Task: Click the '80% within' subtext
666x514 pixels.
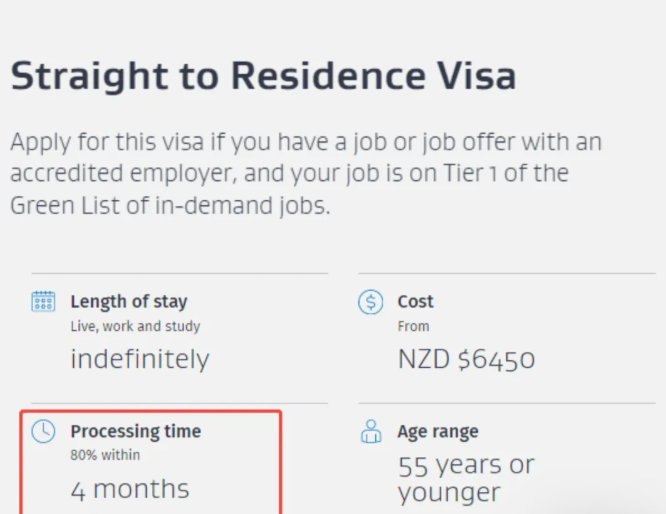Action: point(105,456)
